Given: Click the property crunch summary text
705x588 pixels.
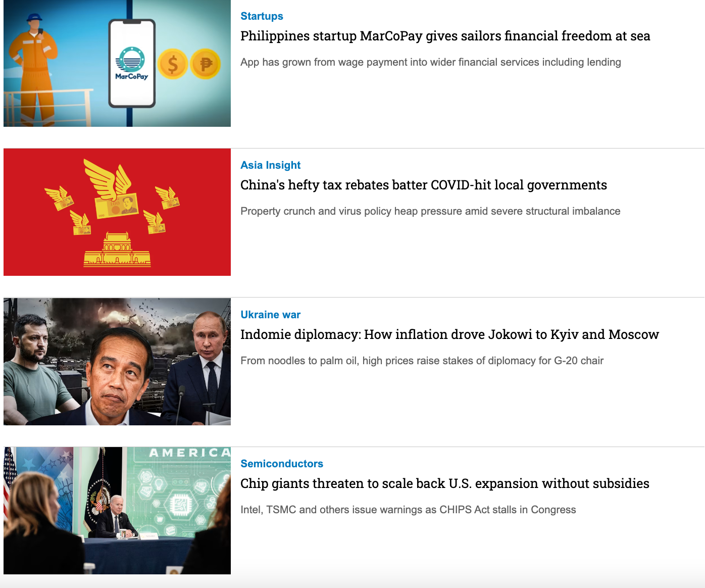Looking at the screenshot, I should 430,211.
